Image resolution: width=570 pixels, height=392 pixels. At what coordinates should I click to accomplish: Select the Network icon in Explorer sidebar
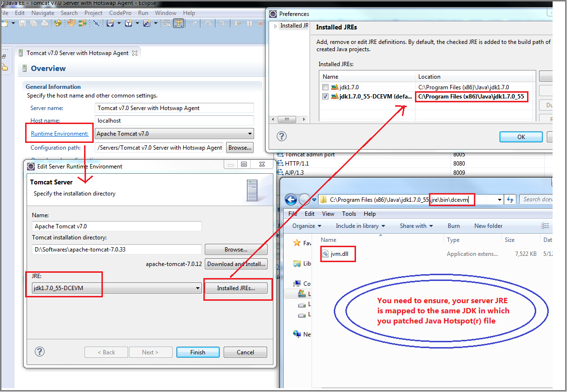coord(297,334)
